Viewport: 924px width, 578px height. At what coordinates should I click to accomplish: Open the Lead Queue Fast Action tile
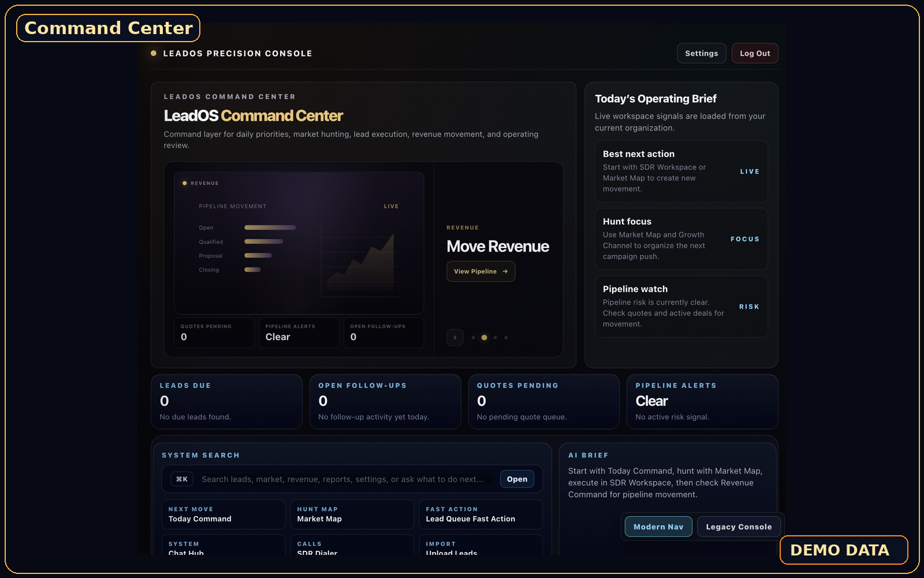click(x=480, y=514)
